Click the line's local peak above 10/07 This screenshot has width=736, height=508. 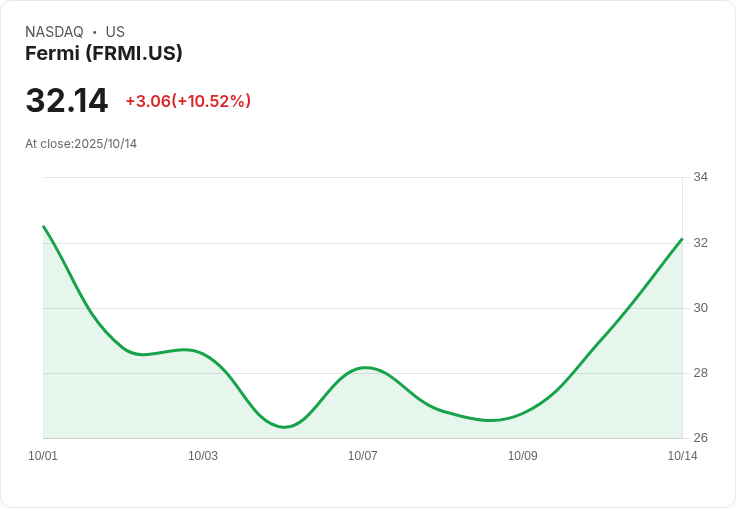tap(366, 368)
